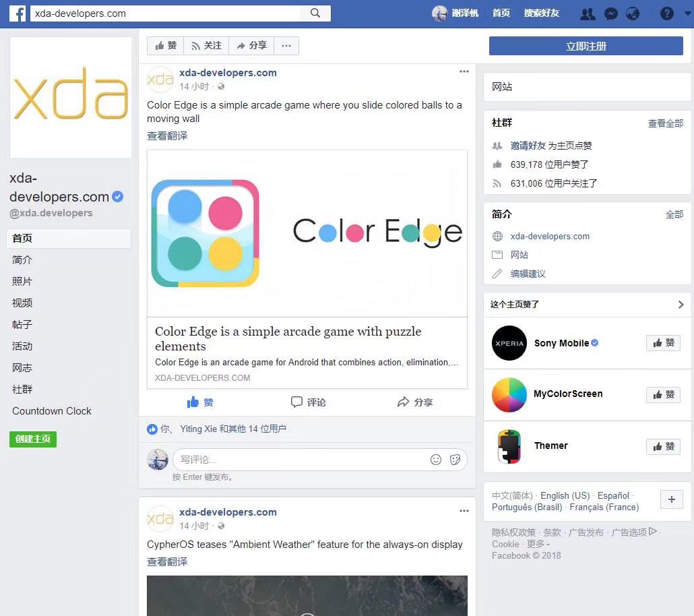
Task: Open MyColorScreen page icon
Action: tap(509, 394)
